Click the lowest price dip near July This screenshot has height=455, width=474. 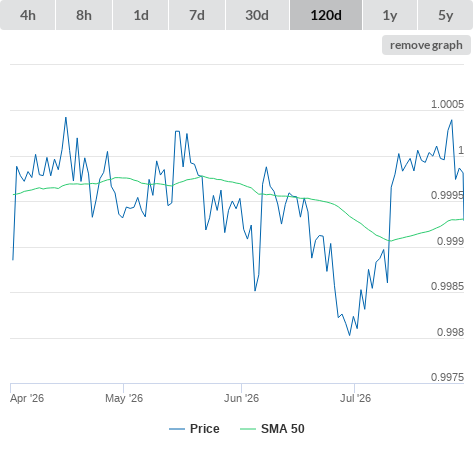[x=350, y=335]
